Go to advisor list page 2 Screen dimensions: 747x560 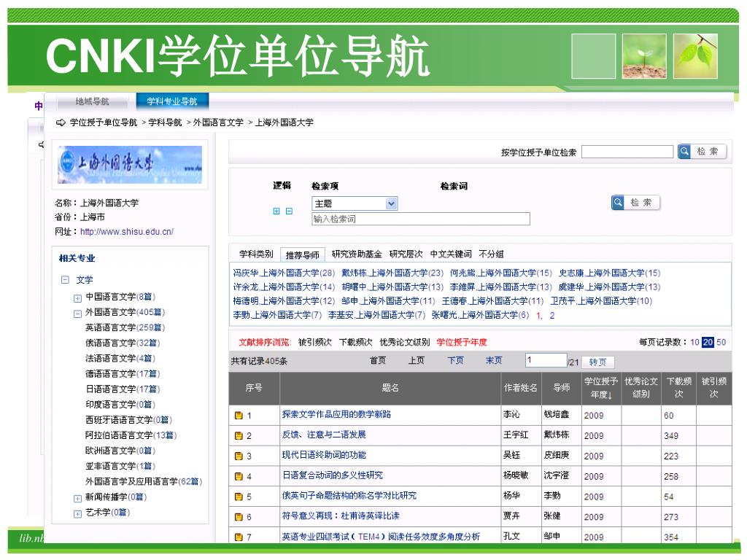coord(552,315)
